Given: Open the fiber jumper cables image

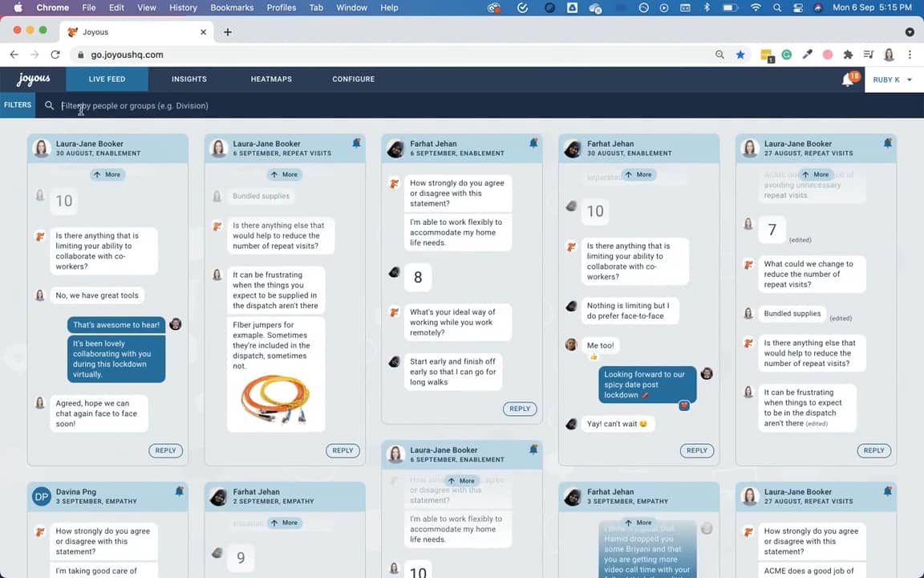Looking at the screenshot, I should 275,400.
